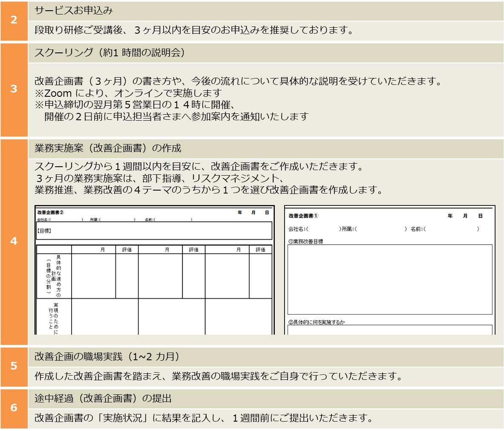Viewport: 504px width, 431px height.
Task: Click the line 3ヶ月の業務実施案は、部下指導
Action: pyautogui.click(x=160, y=178)
